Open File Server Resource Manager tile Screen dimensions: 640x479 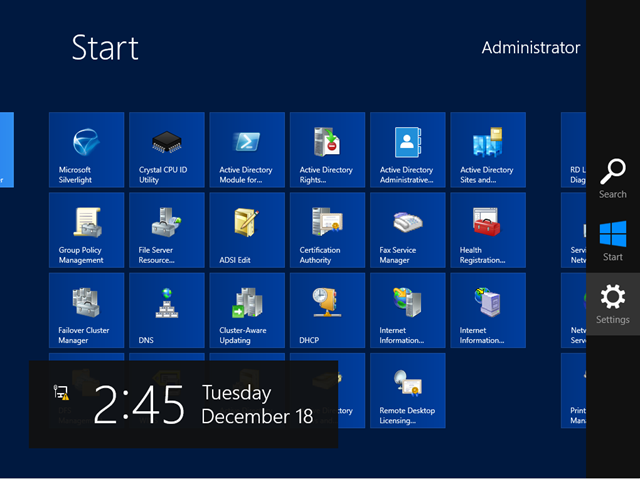(x=167, y=230)
